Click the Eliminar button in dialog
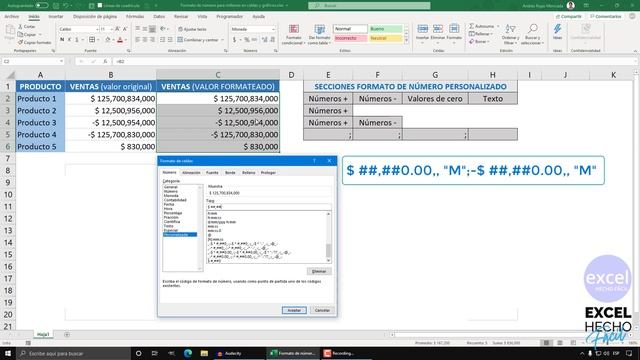 [x=319, y=271]
